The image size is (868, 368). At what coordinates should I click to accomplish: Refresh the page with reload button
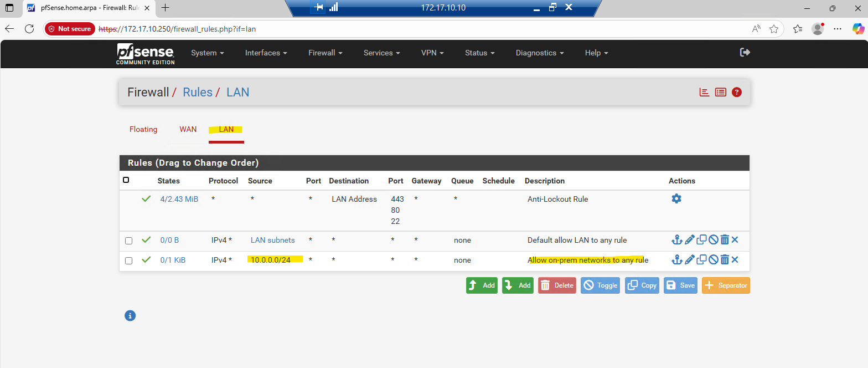click(30, 29)
